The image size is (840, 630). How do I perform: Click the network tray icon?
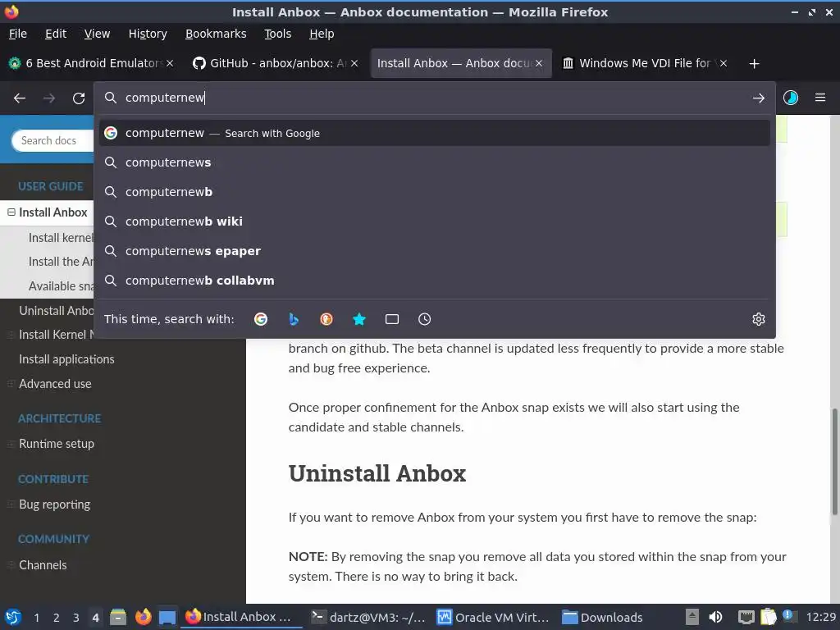click(746, 617)
